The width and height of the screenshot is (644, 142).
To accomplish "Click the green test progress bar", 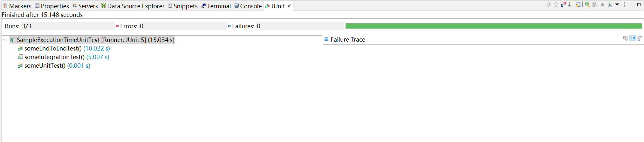I will [x=494, y=26].
